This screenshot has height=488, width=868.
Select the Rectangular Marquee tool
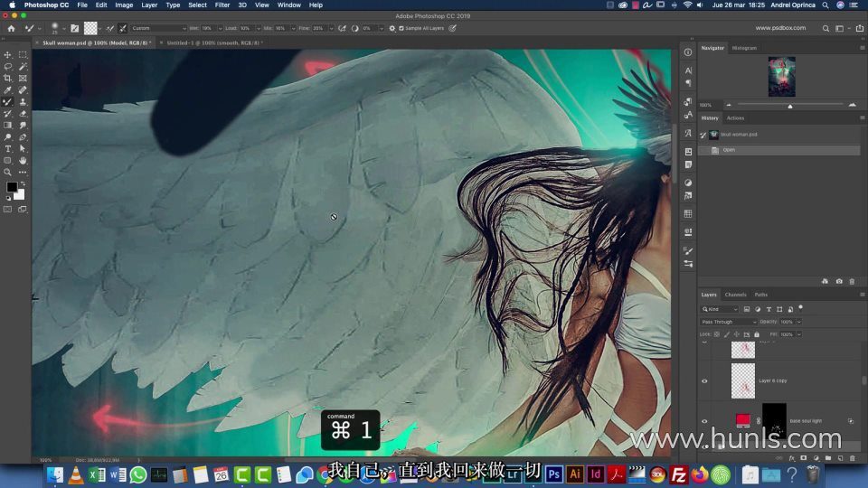(23, 55)
